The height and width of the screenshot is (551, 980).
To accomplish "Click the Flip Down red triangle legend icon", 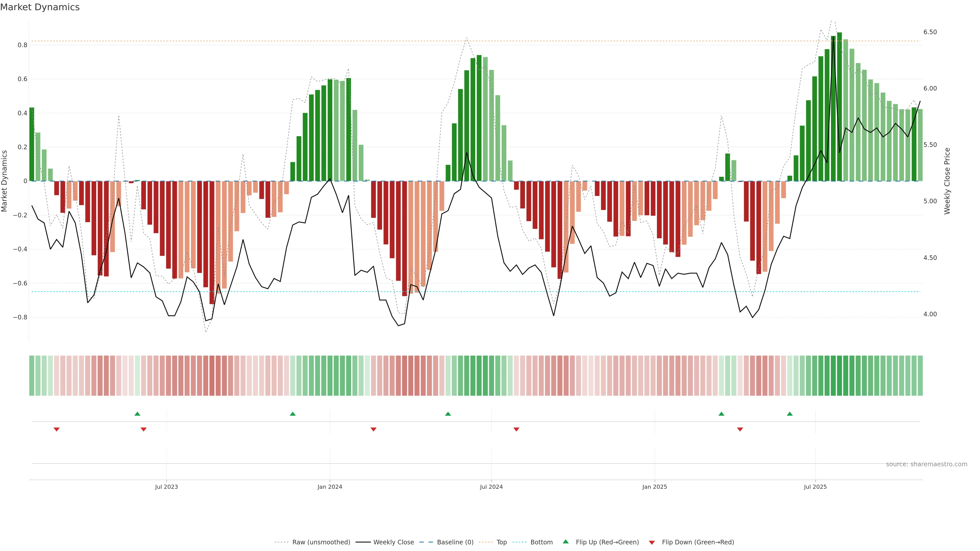I will click(652, 542).
